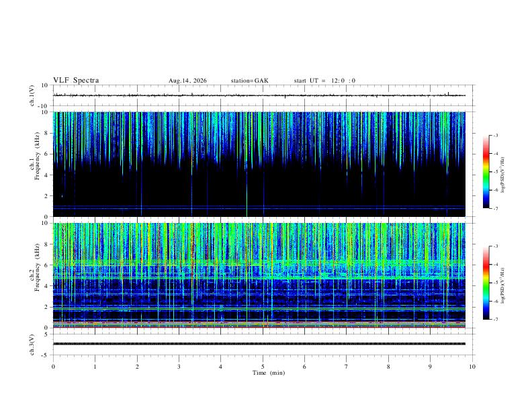The image size is (532, 411).
Task: Click the 10 minute tick on time axis
Action: point(472,367)
